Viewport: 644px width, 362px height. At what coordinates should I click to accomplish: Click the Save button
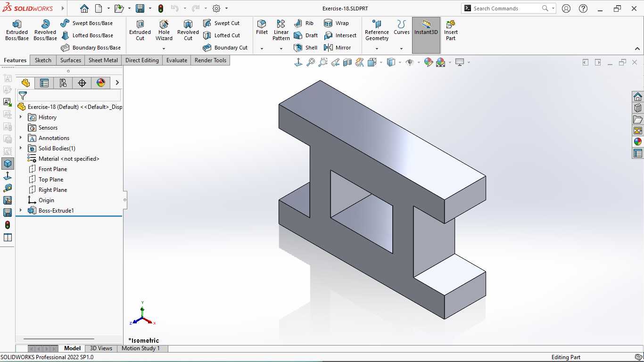tap(140, 8)
